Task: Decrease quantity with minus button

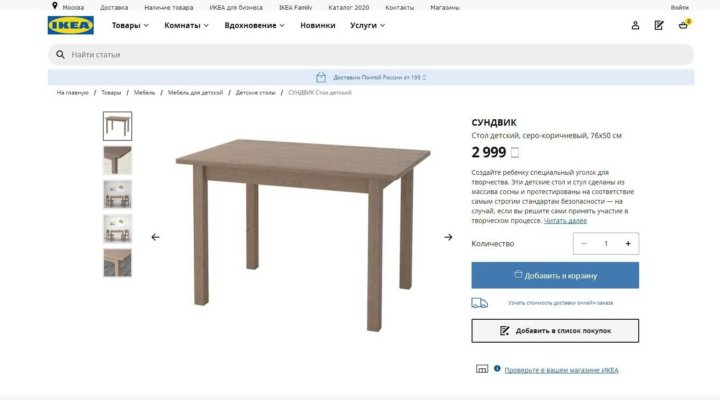Action: tap(584, 243)
